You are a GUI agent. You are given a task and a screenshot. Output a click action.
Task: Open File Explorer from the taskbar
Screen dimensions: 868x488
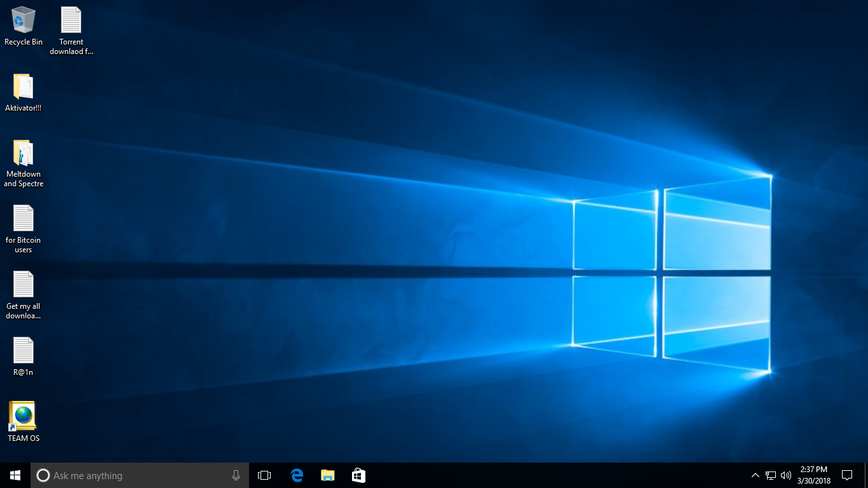(x=328, y=475)
